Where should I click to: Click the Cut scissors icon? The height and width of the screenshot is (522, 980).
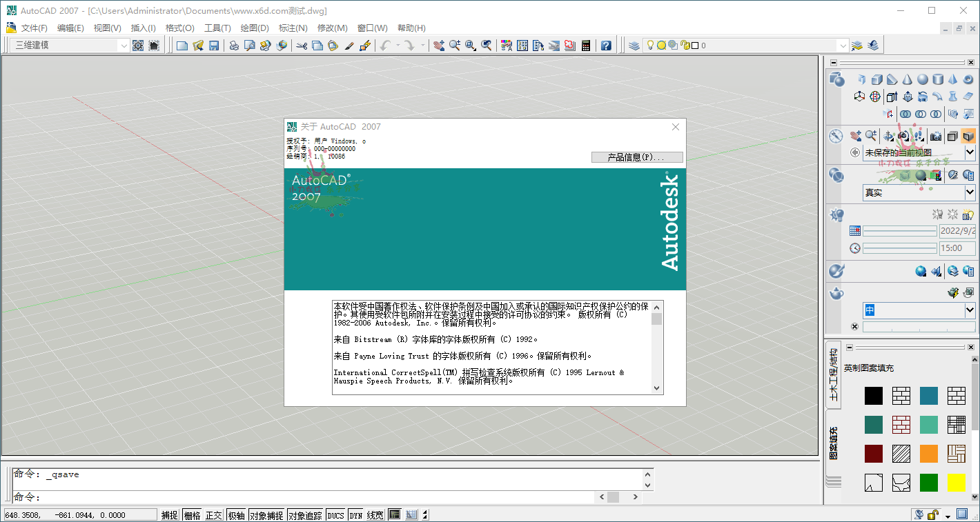[302, 46]
